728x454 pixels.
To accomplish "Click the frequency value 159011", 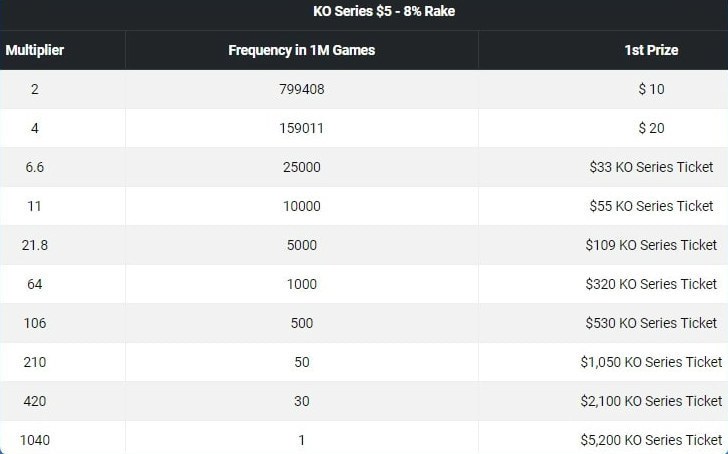I will tap(301, 128).
